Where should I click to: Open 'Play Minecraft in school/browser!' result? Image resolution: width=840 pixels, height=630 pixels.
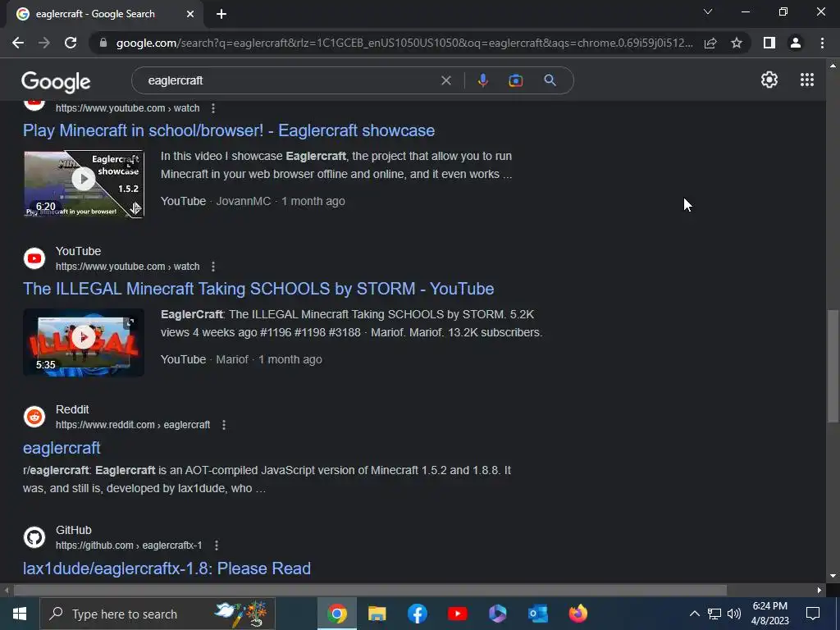tap(229, 130)
